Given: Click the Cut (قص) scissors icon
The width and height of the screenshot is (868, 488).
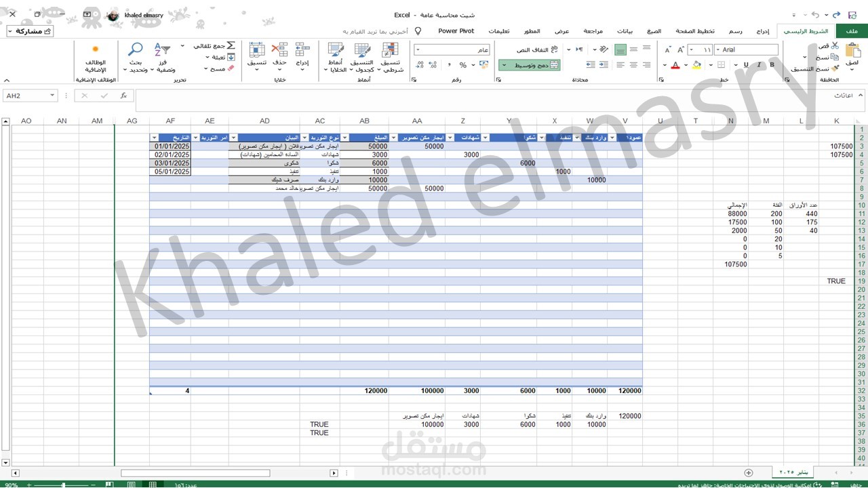Looking at the screenshot, I should [835, 45].
